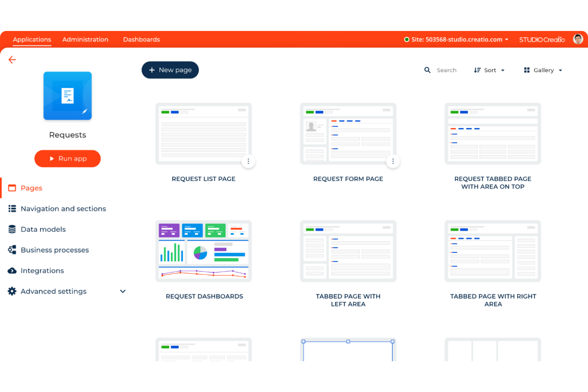The image size is (588, 392).
Task: Select the Pages icon in the sidebar
Action: [12, 188]
